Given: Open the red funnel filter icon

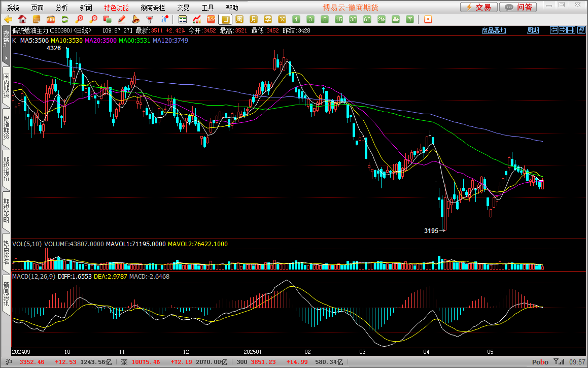Looking at the screenshot, I should click(x=150, y=19).
